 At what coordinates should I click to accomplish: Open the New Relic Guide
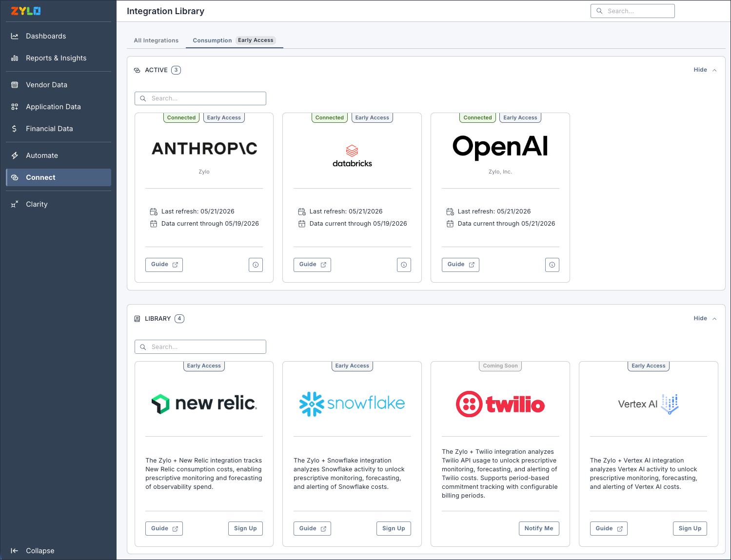[164, 529]
